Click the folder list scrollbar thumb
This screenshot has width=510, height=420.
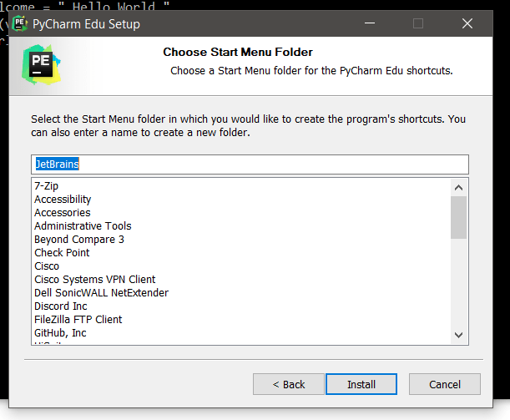[x=458, y=217]
